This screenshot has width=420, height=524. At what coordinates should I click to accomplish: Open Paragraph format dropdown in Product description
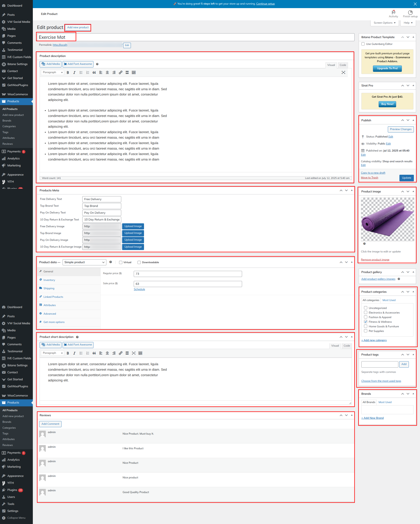[53, 72]
